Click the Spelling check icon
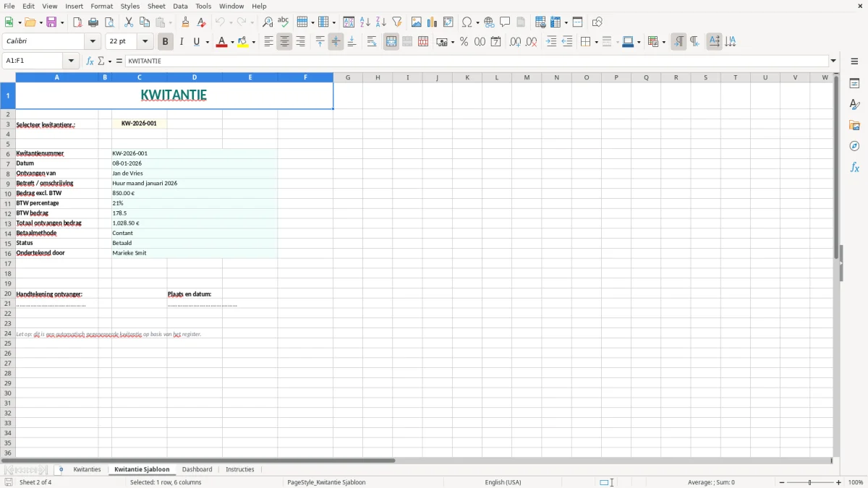Viewport: 868px width, 488px height. (x=284, y=22)
